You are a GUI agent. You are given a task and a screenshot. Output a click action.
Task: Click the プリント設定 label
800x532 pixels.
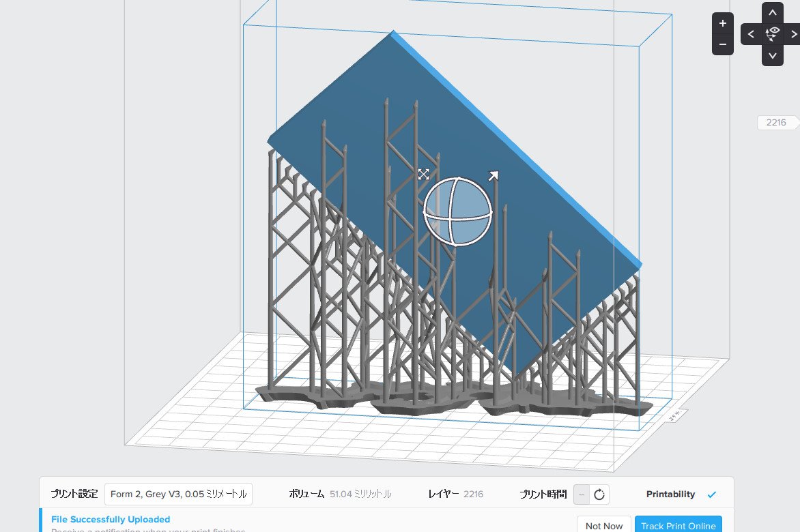click(x=74, y=494)
